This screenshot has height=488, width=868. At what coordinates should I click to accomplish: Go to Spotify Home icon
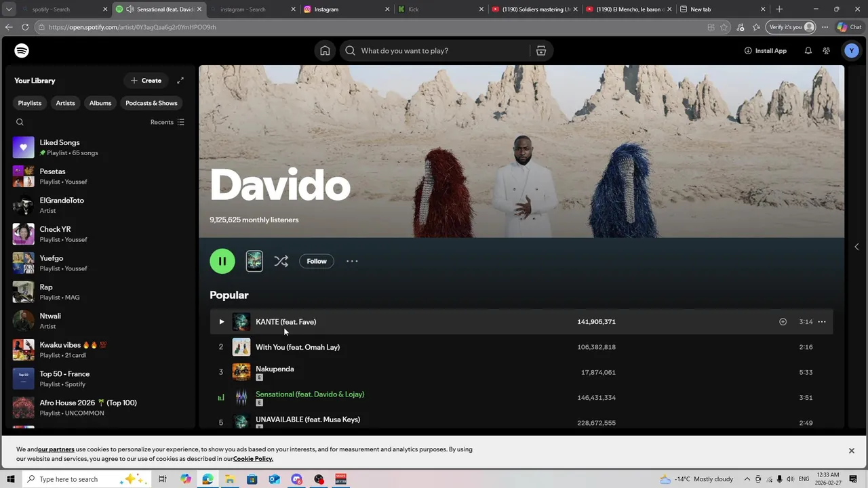pos(325,51)
